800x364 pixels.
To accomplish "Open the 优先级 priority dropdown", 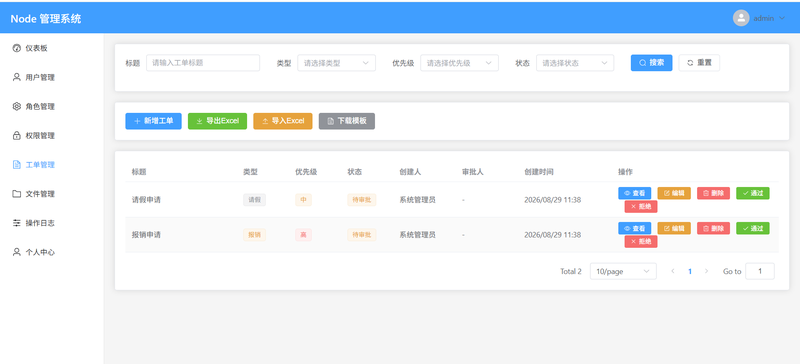I will pyautogui.click(x=459, y=63).
